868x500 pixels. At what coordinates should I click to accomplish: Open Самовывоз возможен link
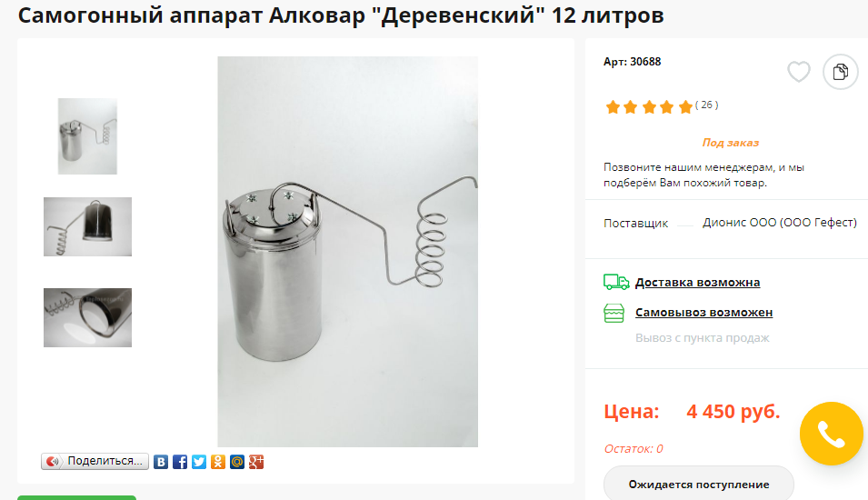coord(703,313)
